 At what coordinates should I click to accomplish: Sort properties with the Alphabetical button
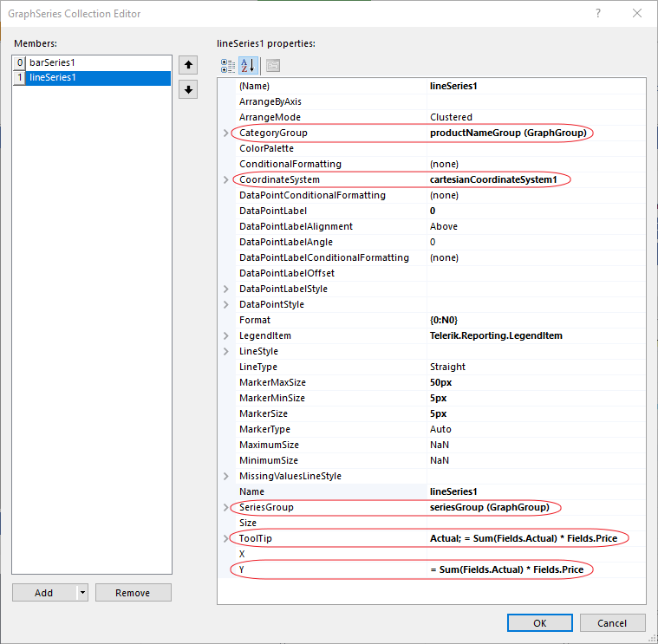247,65
